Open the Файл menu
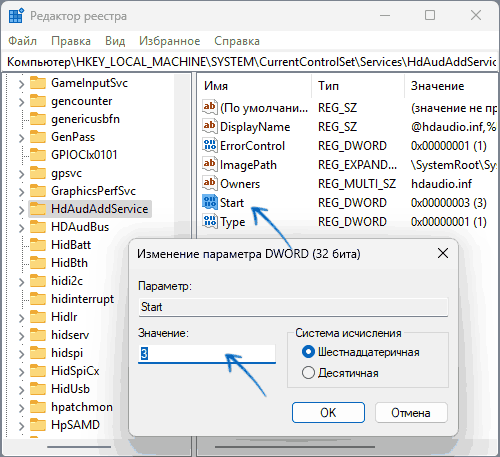The width and height of the screenshot is (500, 457). point(22,41)
